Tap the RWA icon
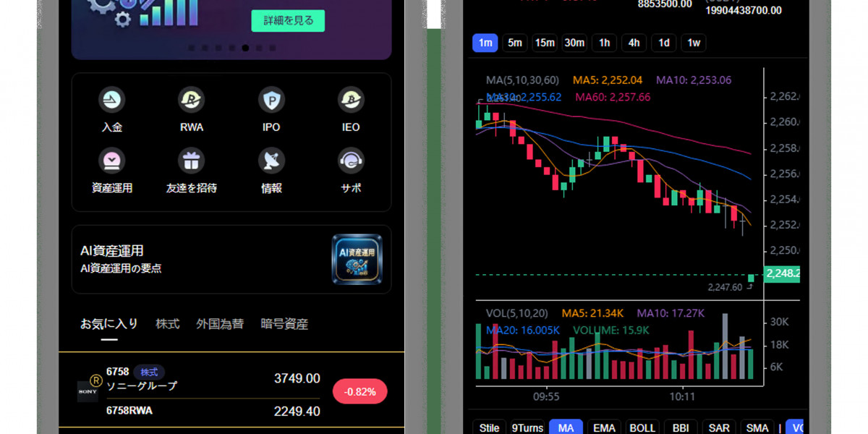The width and height of the screenshot is (868, 434). coord(192,100)
